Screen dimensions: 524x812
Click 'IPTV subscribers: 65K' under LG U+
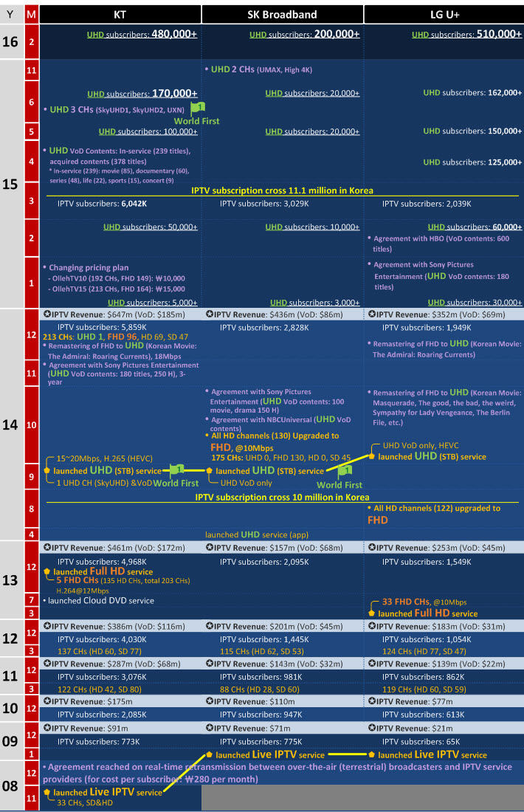point(421,742)
